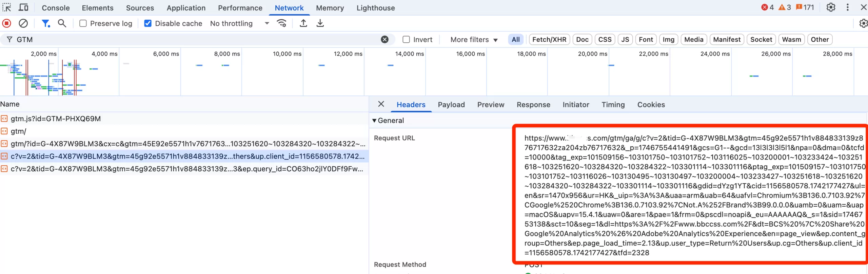Open the Initiator tab

click(576, 104)
